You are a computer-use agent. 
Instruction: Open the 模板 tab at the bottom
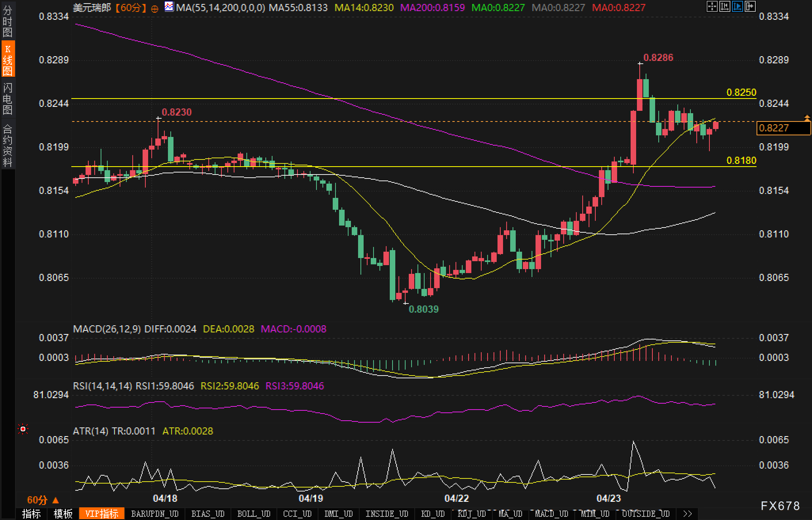63,514
